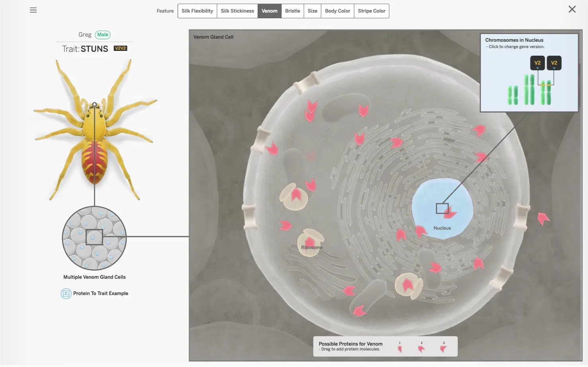Click the selection square inside the nucleus
The image size is (588, 367).
coord(442,208)
